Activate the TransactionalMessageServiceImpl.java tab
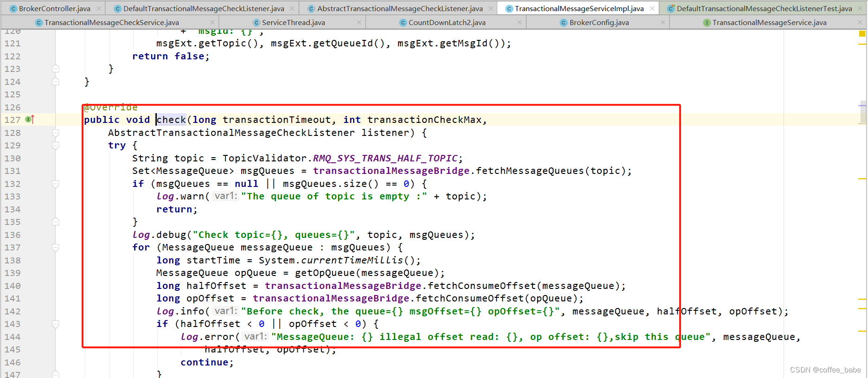 coord(579,8)
